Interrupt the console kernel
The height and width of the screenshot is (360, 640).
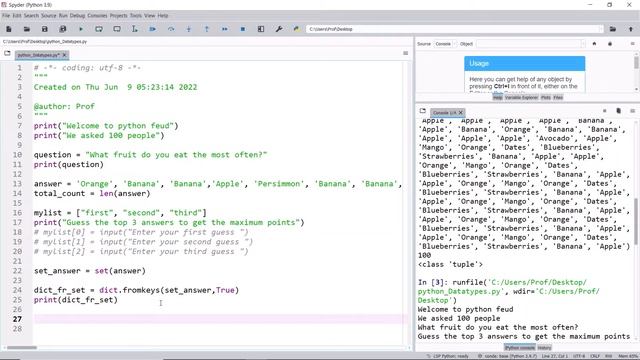[x=604, y=111]
